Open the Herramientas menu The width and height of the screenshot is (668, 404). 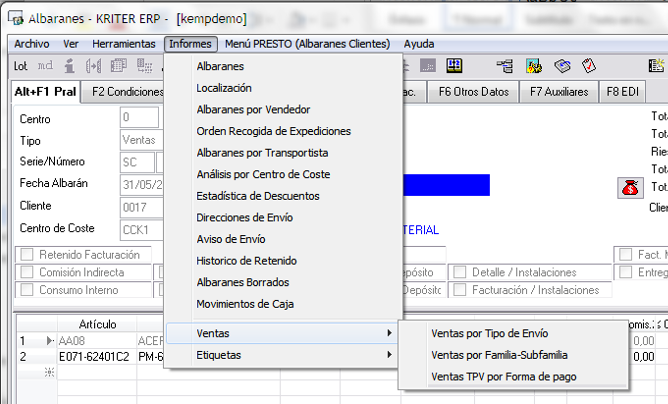coord(124,44)
